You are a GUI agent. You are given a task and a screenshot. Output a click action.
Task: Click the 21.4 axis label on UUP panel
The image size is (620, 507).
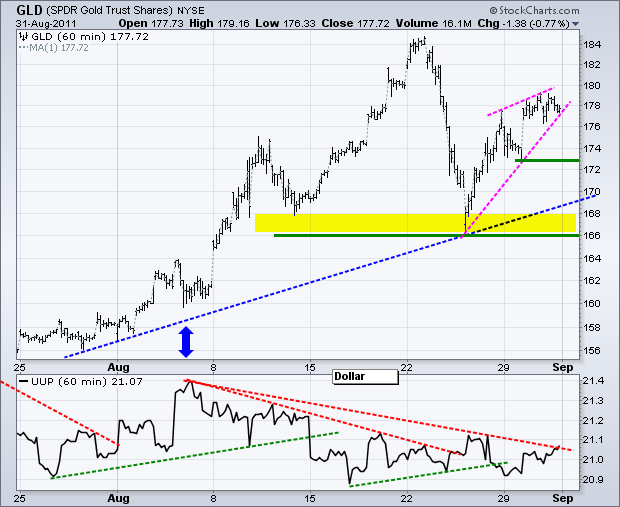pos(593,381)
